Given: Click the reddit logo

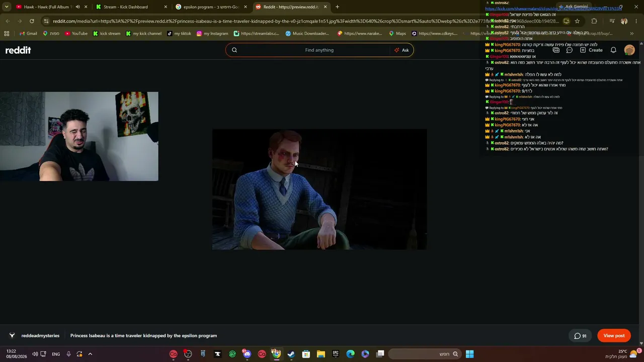Looking at the screenshot, I should coord(18,50).
